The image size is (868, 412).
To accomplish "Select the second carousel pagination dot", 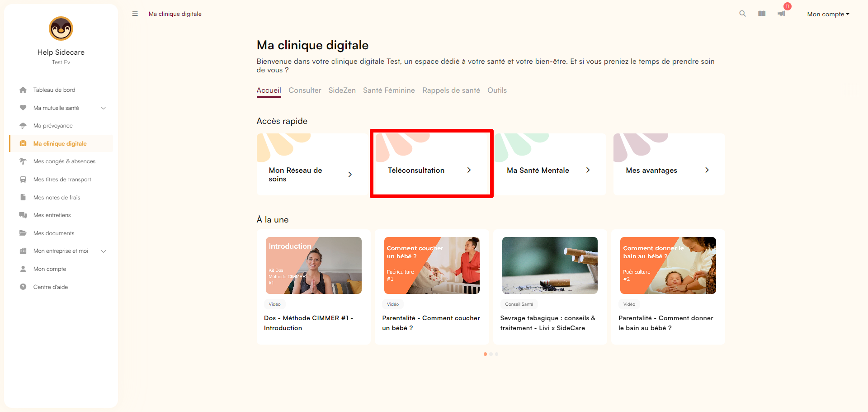I will (x=491, y=354).
